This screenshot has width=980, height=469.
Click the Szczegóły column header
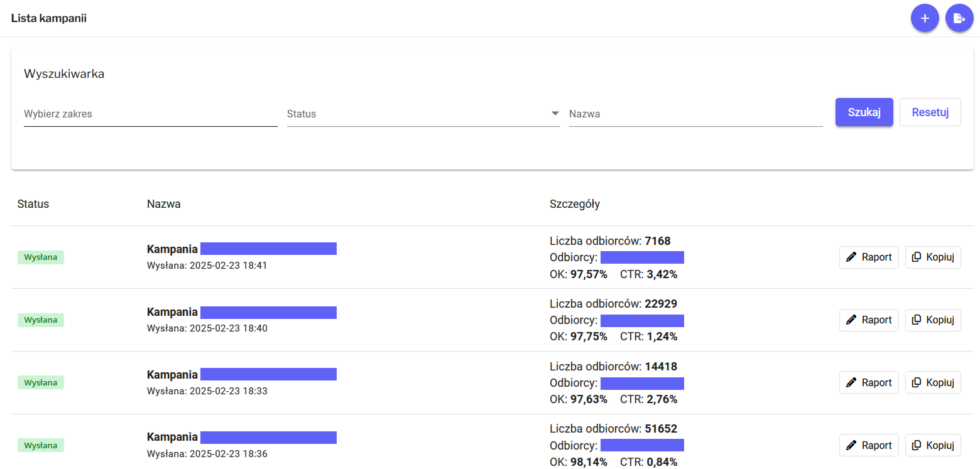pos(575,204)
